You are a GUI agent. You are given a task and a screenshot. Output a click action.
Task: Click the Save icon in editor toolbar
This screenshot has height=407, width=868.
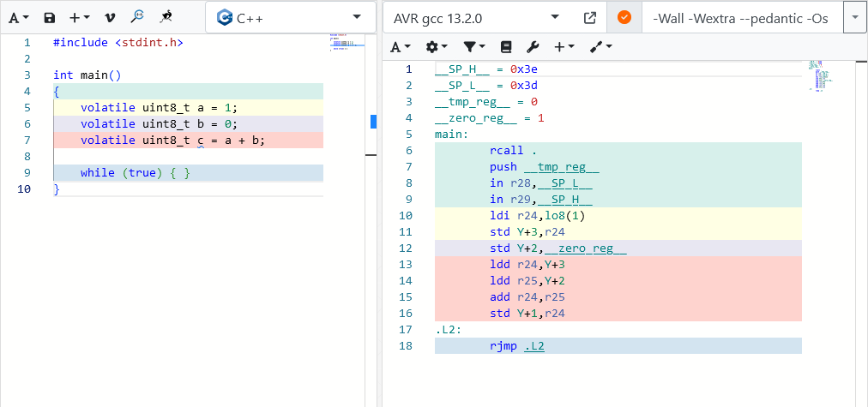point(49,17)
